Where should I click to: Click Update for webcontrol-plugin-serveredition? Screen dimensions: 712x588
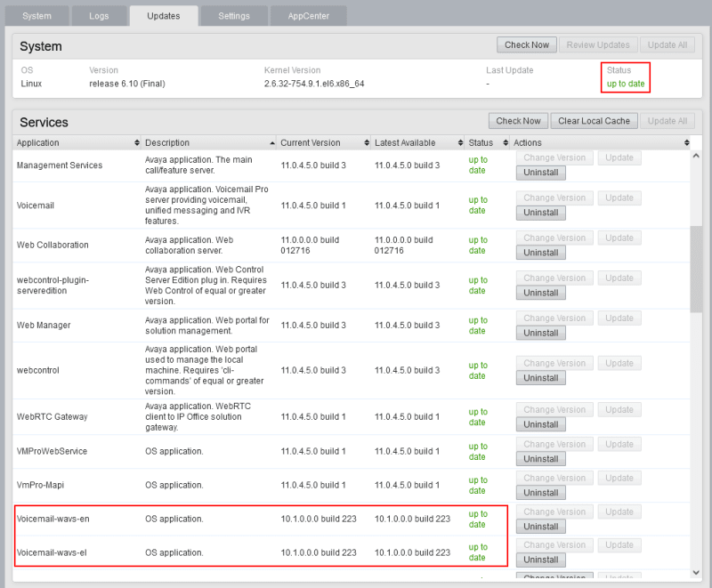tap(619, 278)
